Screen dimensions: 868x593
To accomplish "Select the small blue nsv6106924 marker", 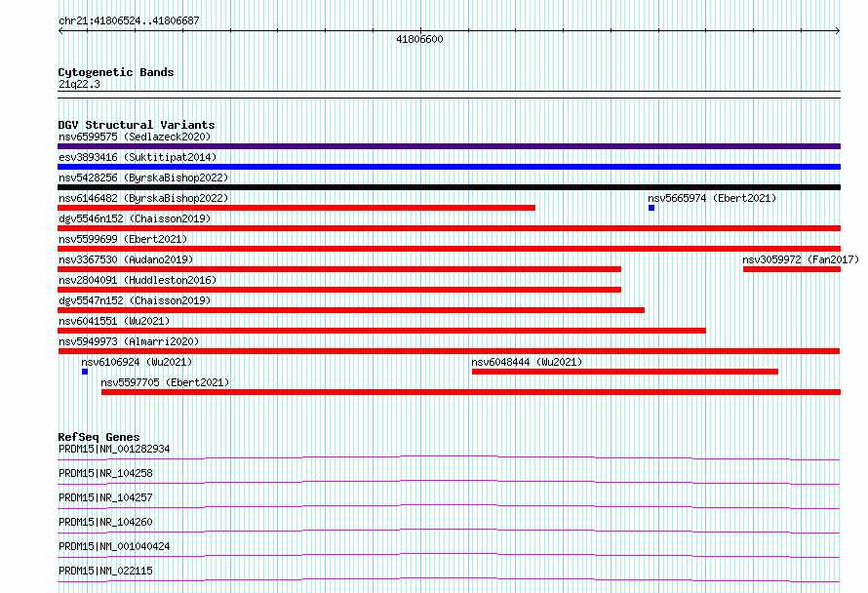I will pos(85,372).
